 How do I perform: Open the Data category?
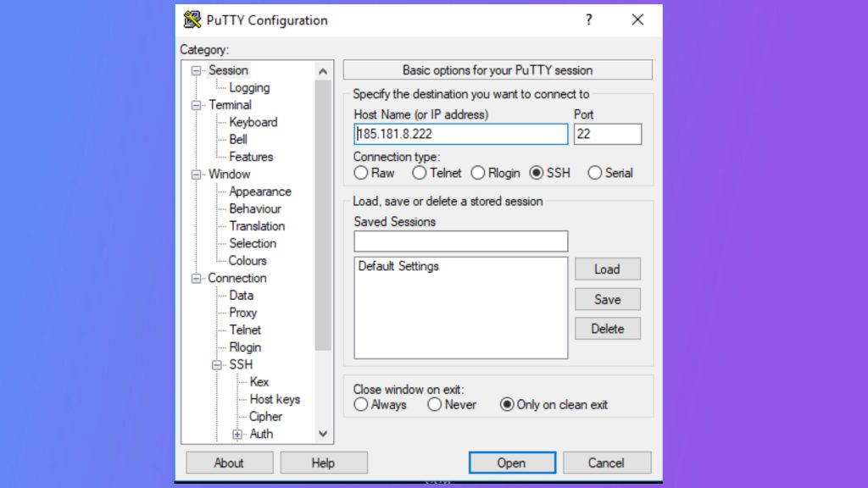242,296
